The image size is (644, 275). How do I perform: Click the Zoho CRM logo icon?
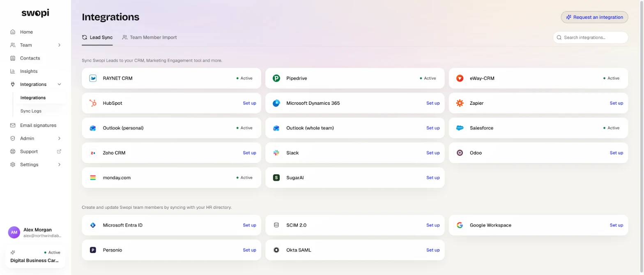(93, 153)
